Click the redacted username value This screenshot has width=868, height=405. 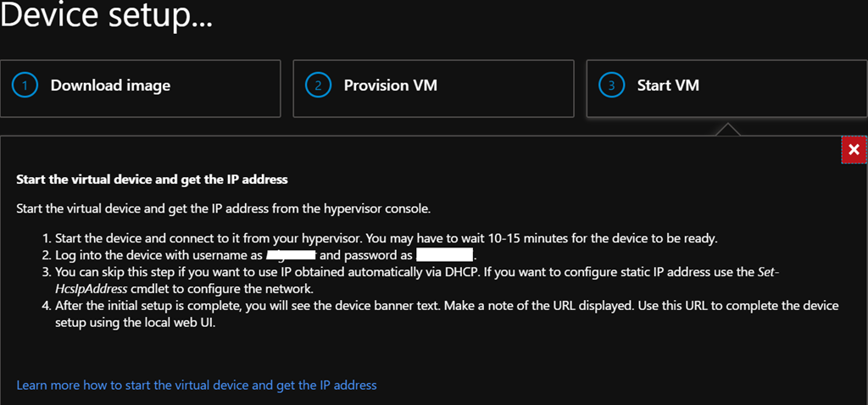click(x=291, y=254)
